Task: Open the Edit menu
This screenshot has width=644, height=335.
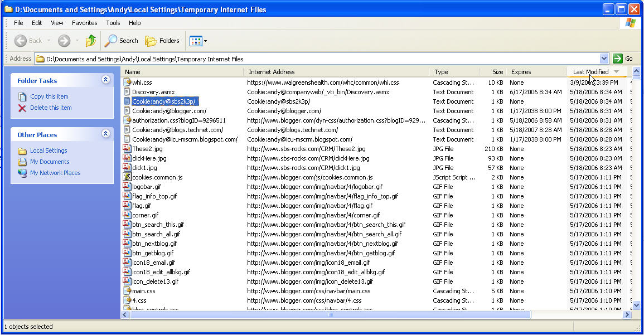Action: (x=37, y=23)
